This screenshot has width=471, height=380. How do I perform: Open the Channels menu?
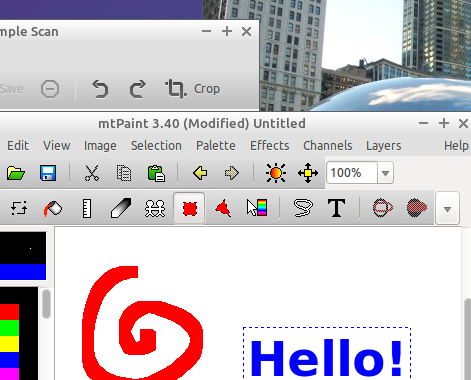(328, 146)
